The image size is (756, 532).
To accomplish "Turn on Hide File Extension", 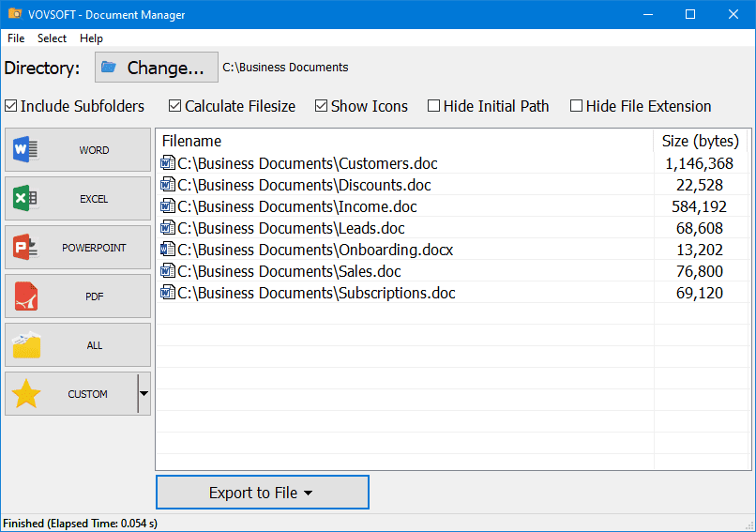I will tap(577, 106).
